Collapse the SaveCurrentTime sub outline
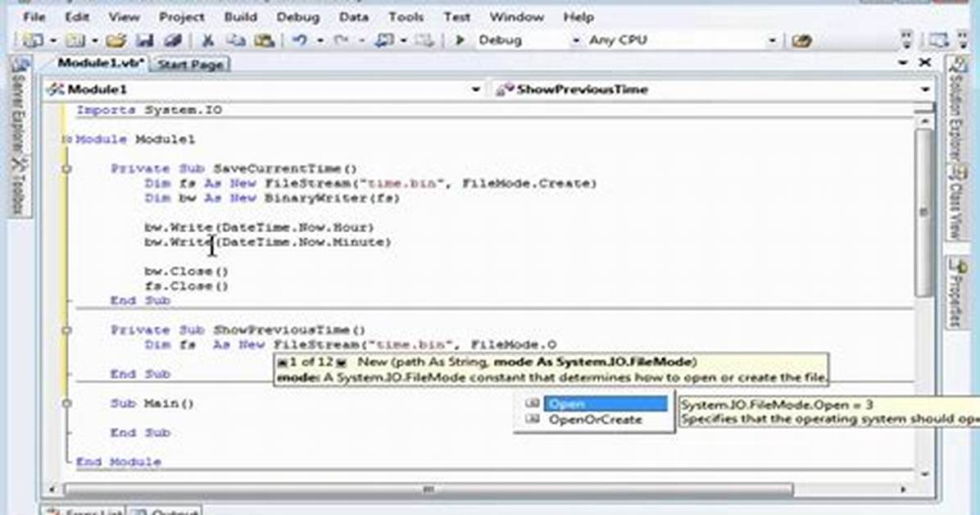 click(67, 169)
